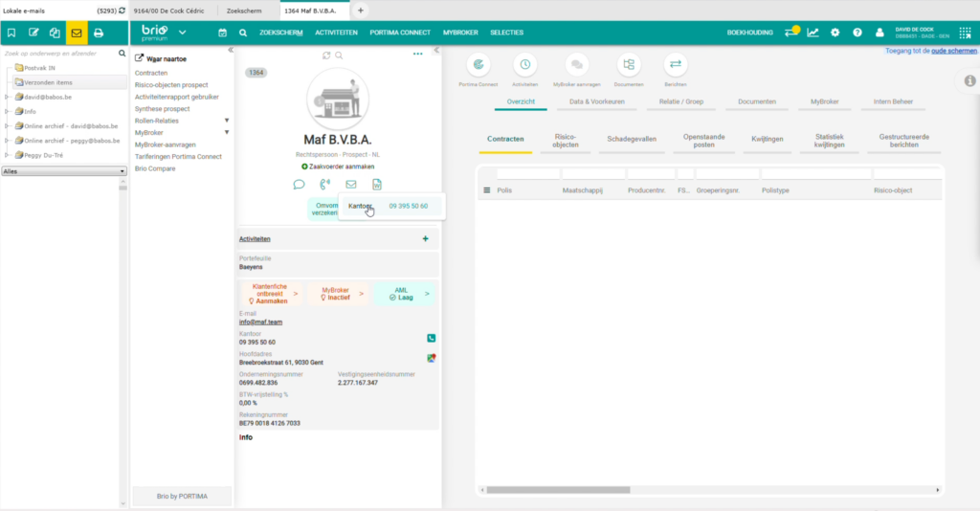Click the bookmark icon in mail toolbar
The width and height of the screenshot is (980, 511).
pos(11,33)
